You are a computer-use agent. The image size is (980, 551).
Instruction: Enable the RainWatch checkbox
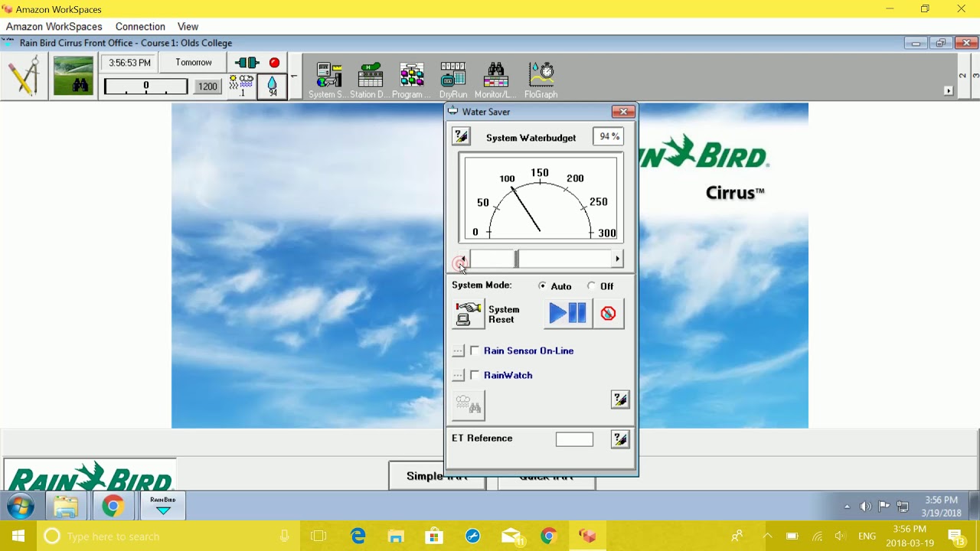(x=475, y=375)
